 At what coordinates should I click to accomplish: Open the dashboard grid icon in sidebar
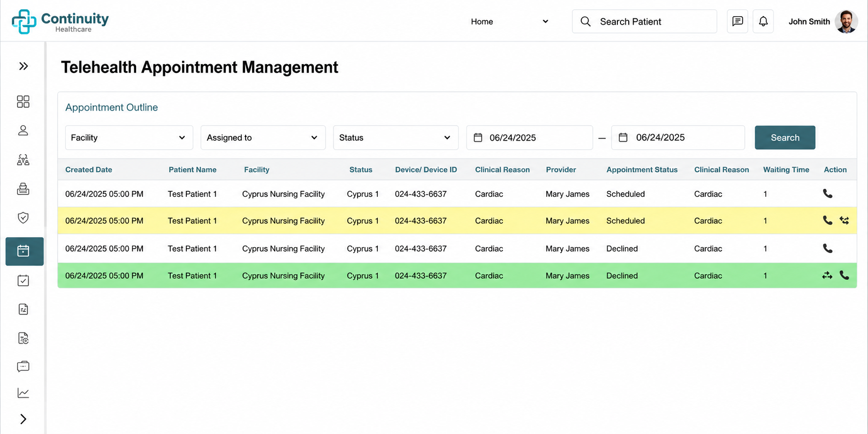(x=23, y=101)
